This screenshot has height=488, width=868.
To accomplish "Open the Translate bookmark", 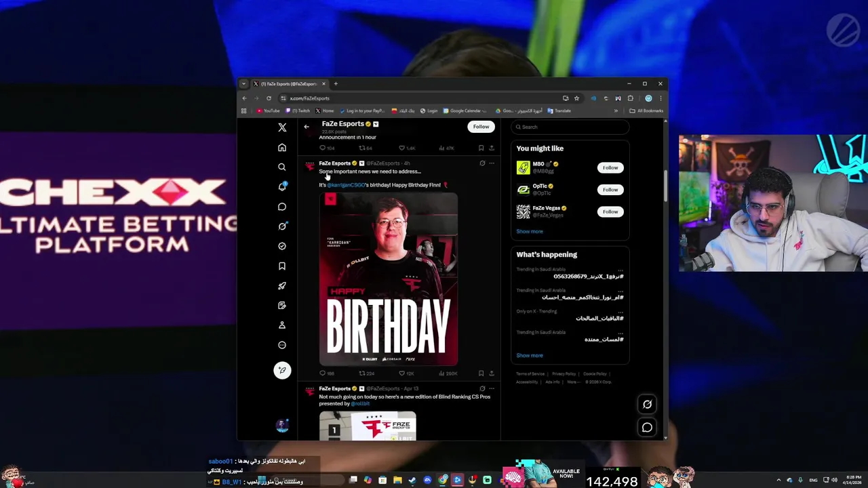I will (559, 110).
